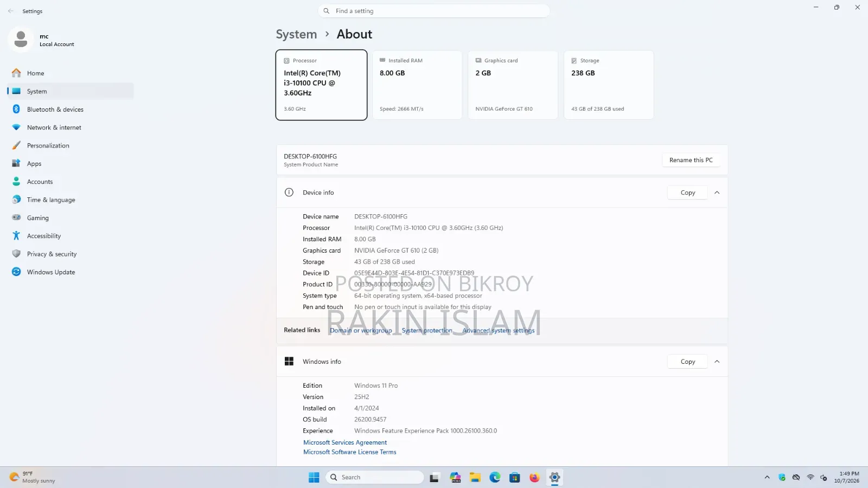Viewport: 868px width, 488px height.
Task: Click the Settings back arrow
Action: [11, 11]
